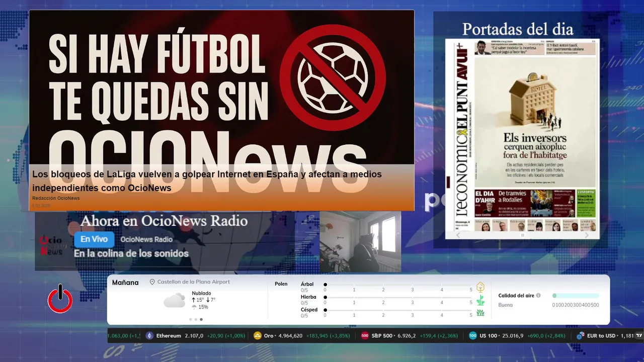The width and height of the screenshot is (644, 362).
Task: Click the Ethereum price 2.107,0
Action: coord(193,336)
